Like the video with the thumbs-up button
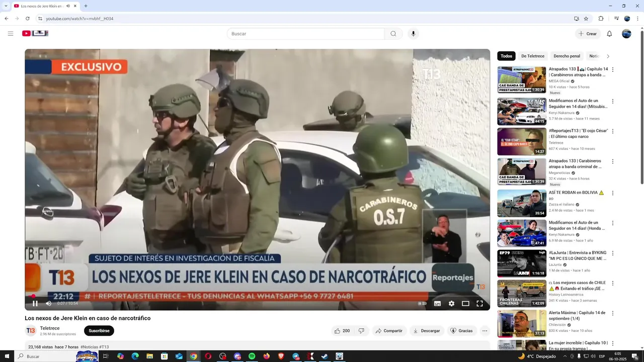The image size is (644, 362). pyautogui.click(x=342, y=331)
